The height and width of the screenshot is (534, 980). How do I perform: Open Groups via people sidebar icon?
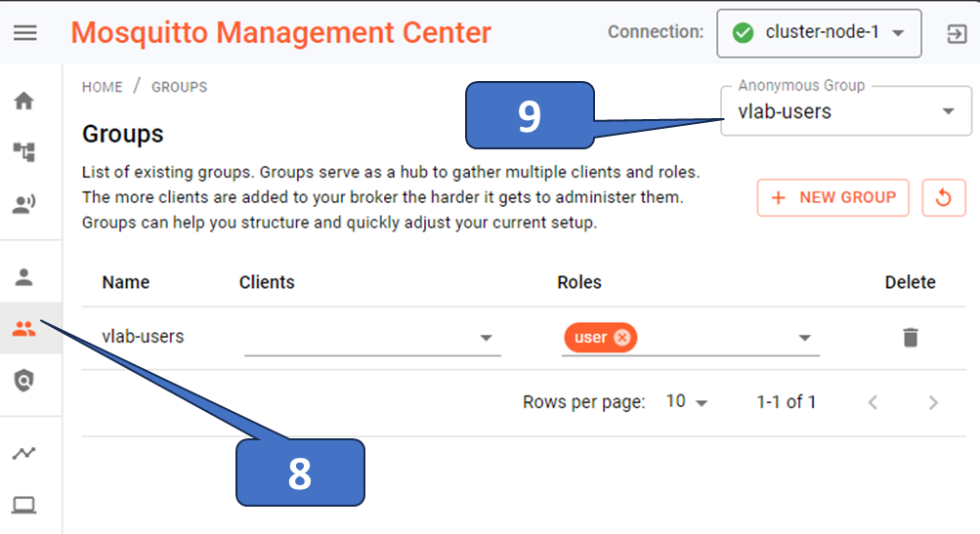coord(23,329)
